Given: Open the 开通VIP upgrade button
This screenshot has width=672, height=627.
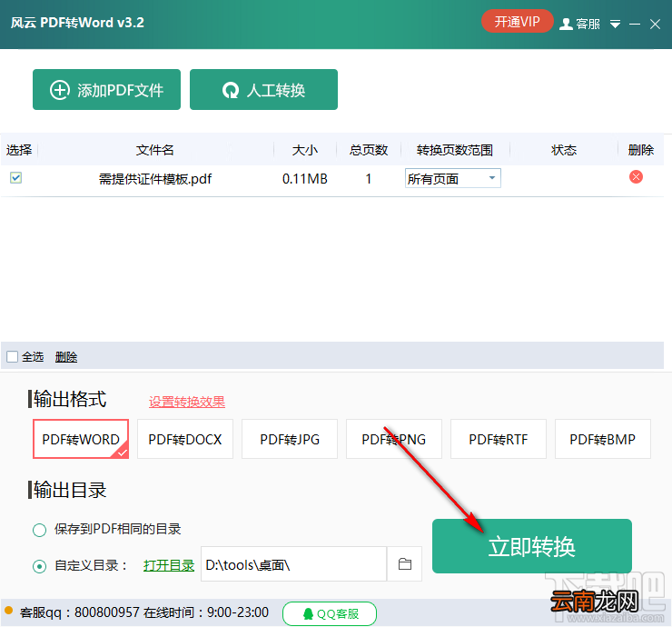Looking at the screenshot, I should tap(517, 21).
